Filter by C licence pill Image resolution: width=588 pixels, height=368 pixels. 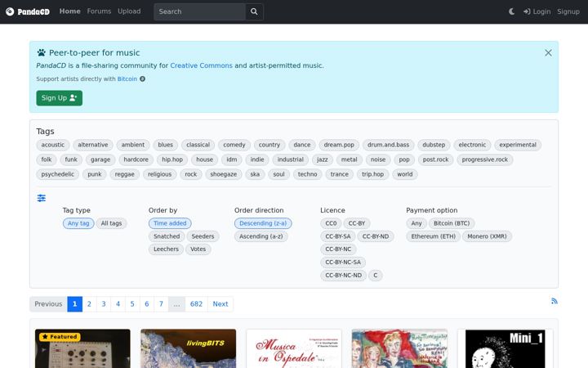[x=376, y=276]
